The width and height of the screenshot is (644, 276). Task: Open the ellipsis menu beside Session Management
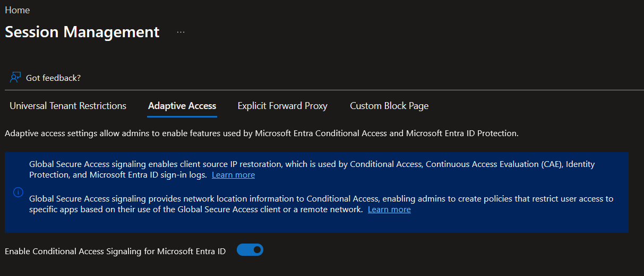pos(181,32)
